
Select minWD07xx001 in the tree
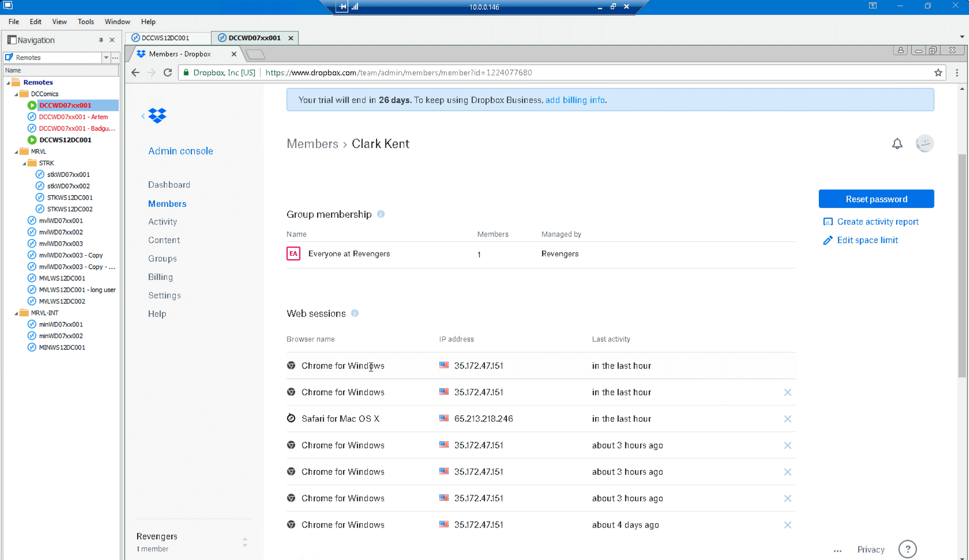pyautogui.click(x=61, y=325)
